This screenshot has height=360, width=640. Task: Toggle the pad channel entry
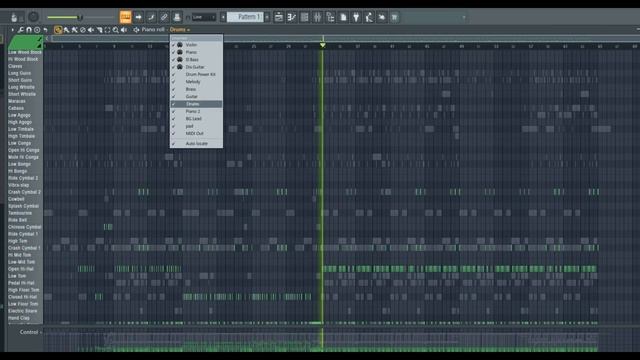tap(196, 126)
